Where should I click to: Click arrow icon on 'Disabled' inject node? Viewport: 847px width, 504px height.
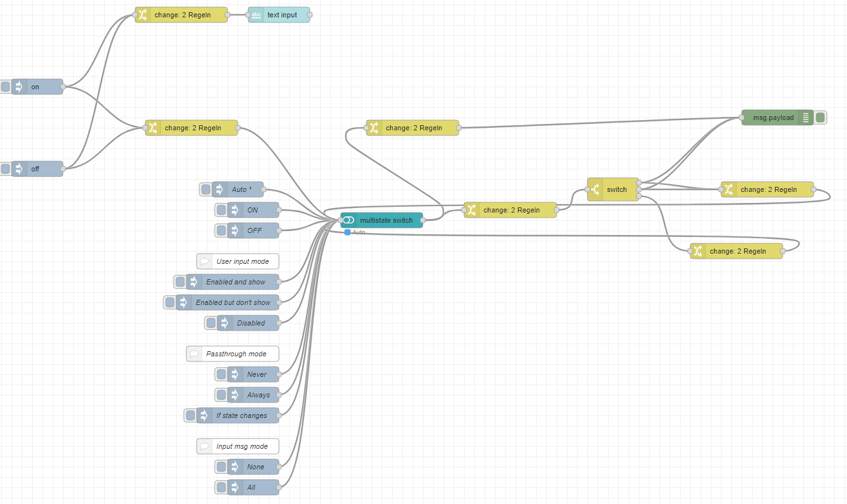click(x=224, y=323)
